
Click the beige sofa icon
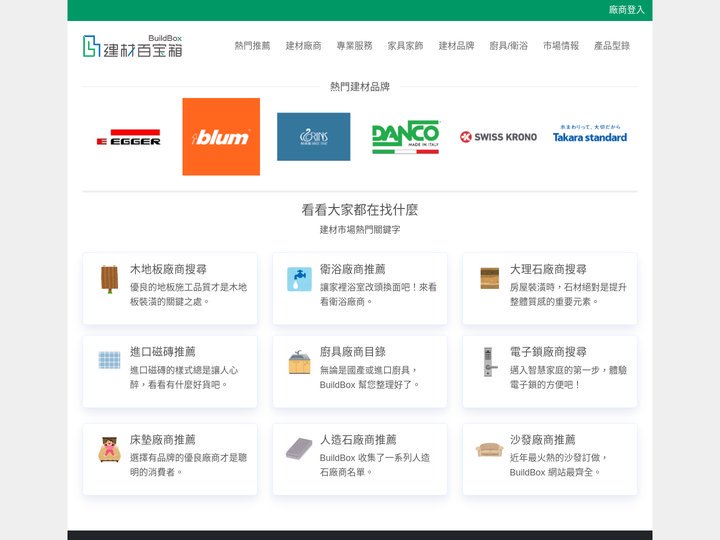tap(489, 450)
